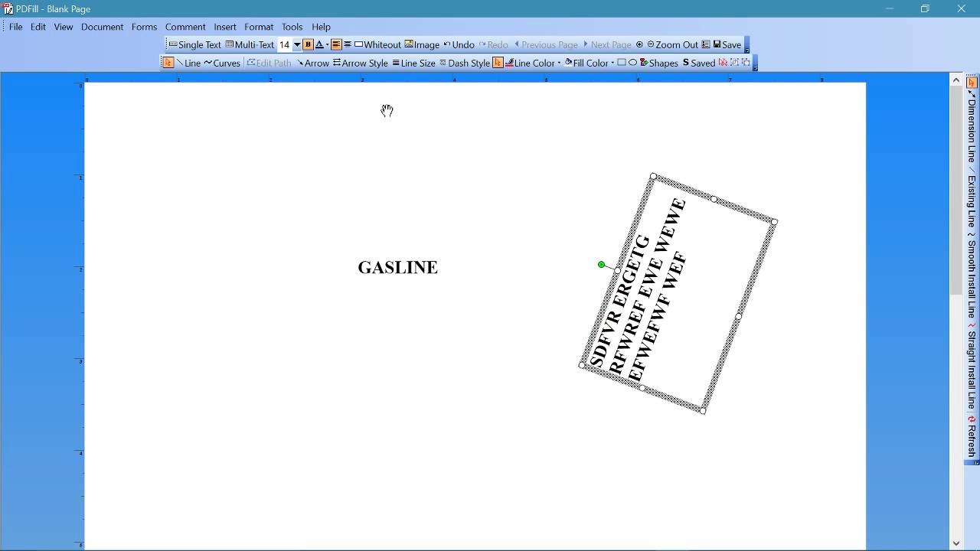This screenshot has height=551, width=980.
Task: Open the File menu
Action: point(15,27)
